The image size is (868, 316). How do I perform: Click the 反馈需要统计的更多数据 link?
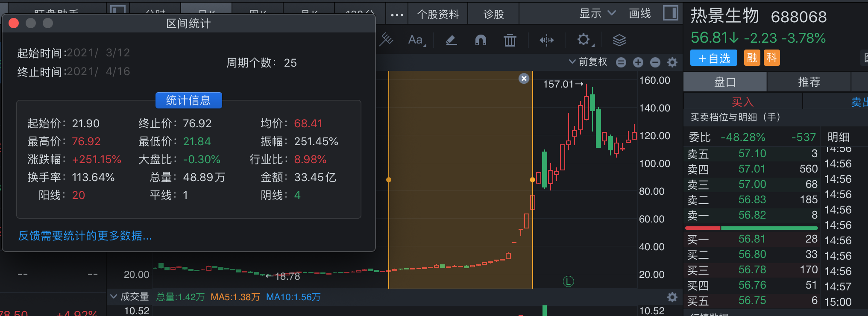tap(85, 236)
